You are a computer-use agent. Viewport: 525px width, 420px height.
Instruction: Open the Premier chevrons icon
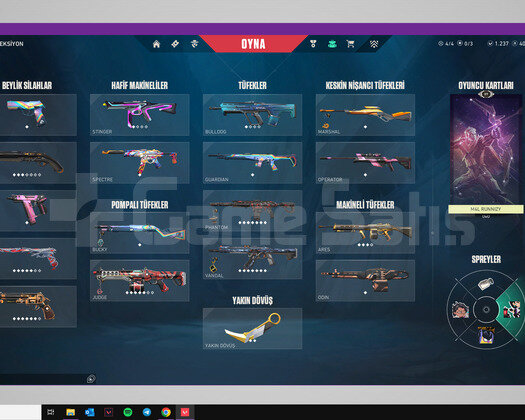click(x=374, y=44)
